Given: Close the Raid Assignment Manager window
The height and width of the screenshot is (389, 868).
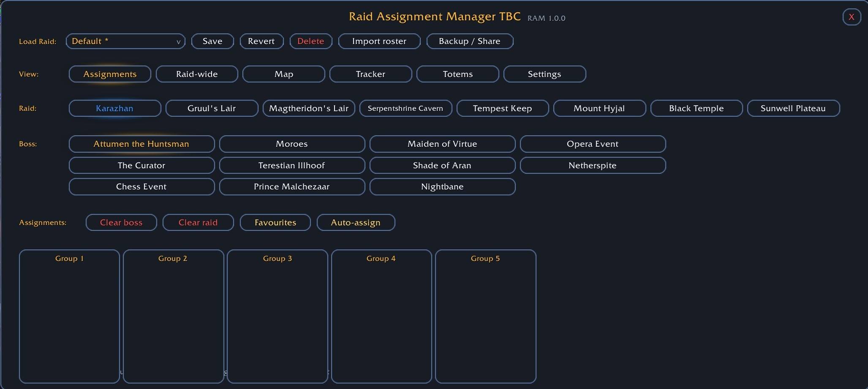Looking at the screenshot, I should [x=852, y=17].
